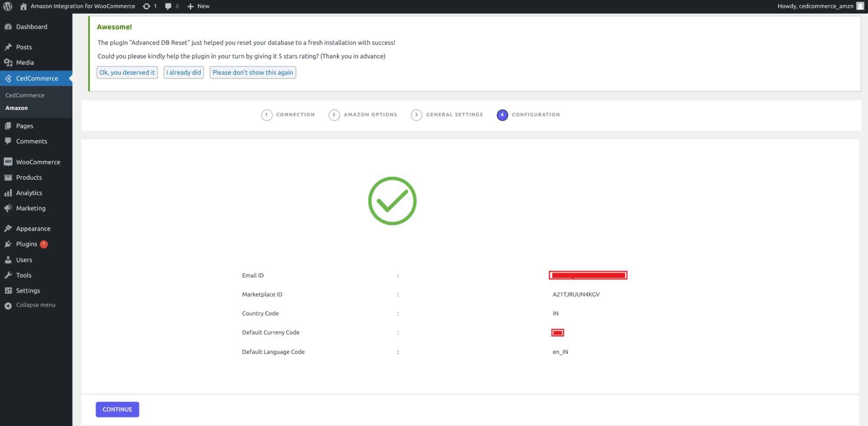
Task: Click the Pages icon in sidebar
Action: click(x=8, y=126)
